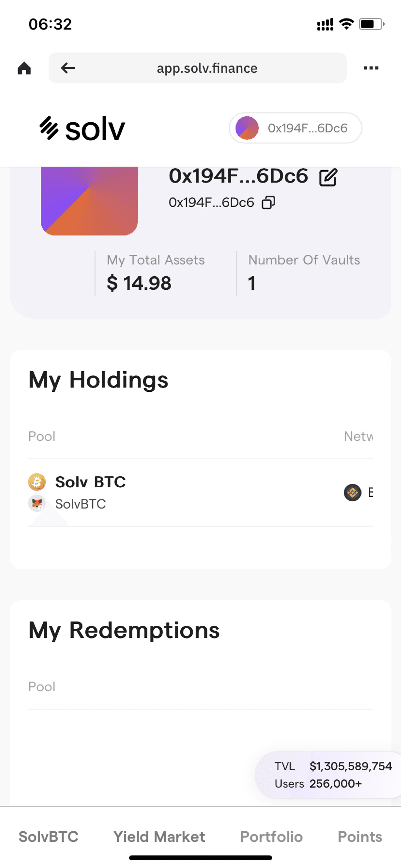Click the Bitcoin icon beside Solv BTC
Screen dimensions: 401x868
point(37,482)
